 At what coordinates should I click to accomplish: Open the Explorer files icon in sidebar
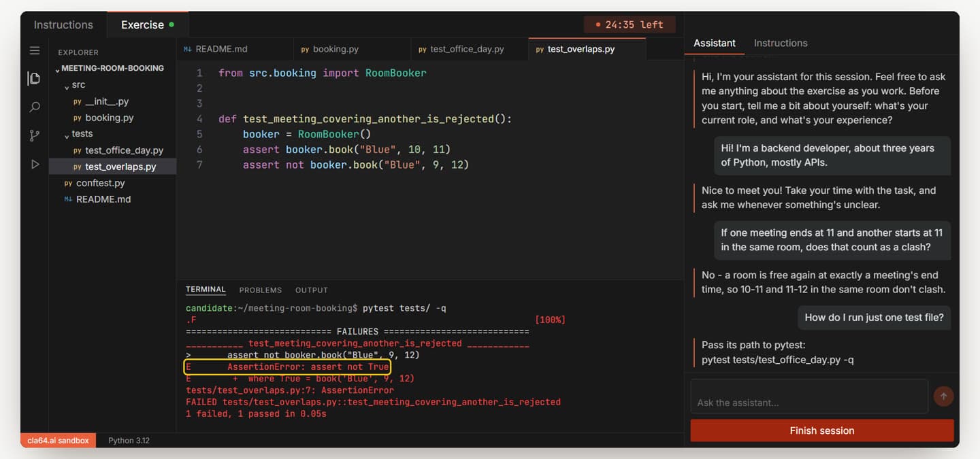(34, 78)
